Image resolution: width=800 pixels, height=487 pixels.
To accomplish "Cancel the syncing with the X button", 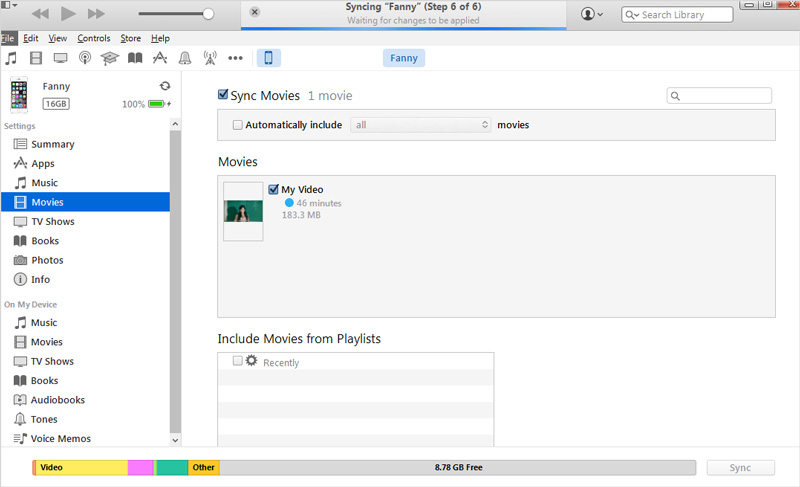I will (x=254, y=13).
